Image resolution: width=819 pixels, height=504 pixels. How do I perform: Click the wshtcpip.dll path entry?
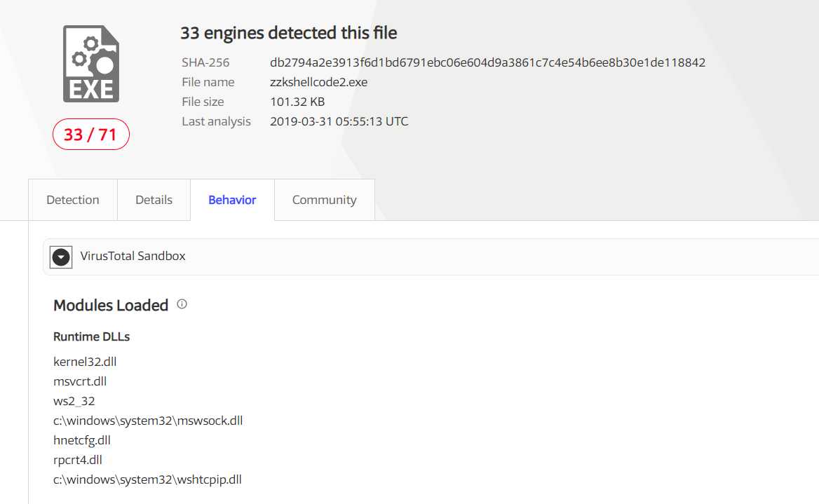(147, 479)
